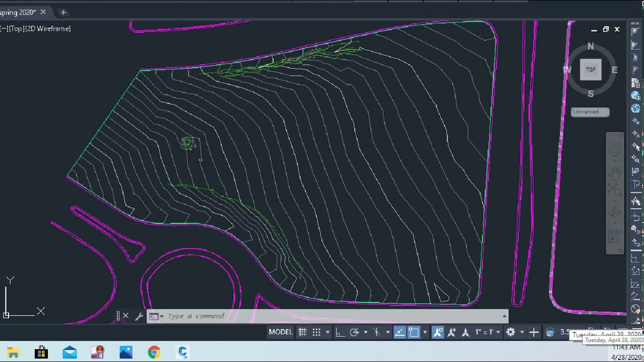Click point with magnifier icon in right toolbar

[x=635, y=159]
